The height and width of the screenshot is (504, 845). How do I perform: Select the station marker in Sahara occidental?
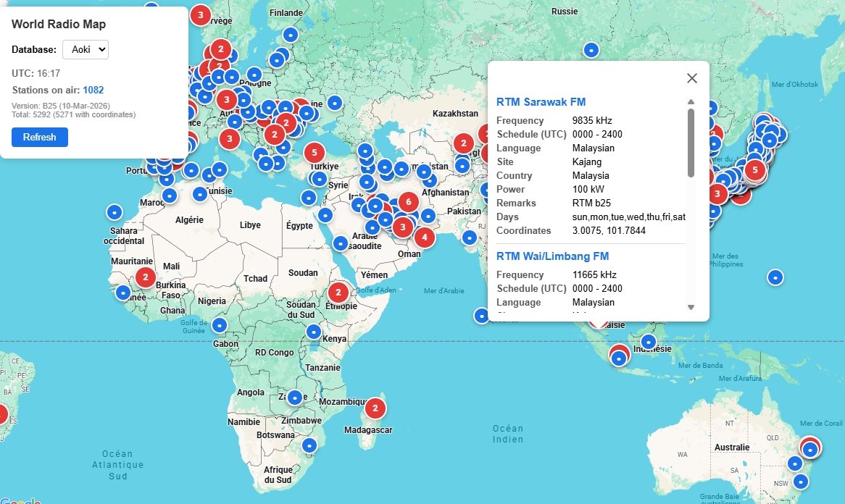(x=115, y=212)
